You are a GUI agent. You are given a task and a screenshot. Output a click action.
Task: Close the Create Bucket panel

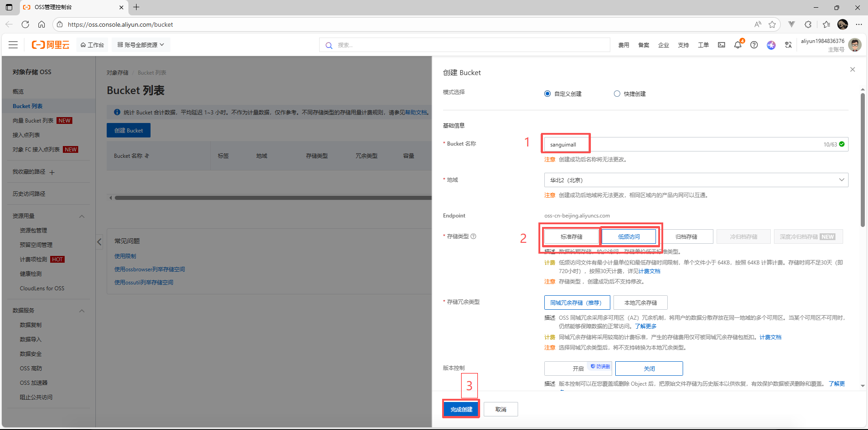[852, 70]
